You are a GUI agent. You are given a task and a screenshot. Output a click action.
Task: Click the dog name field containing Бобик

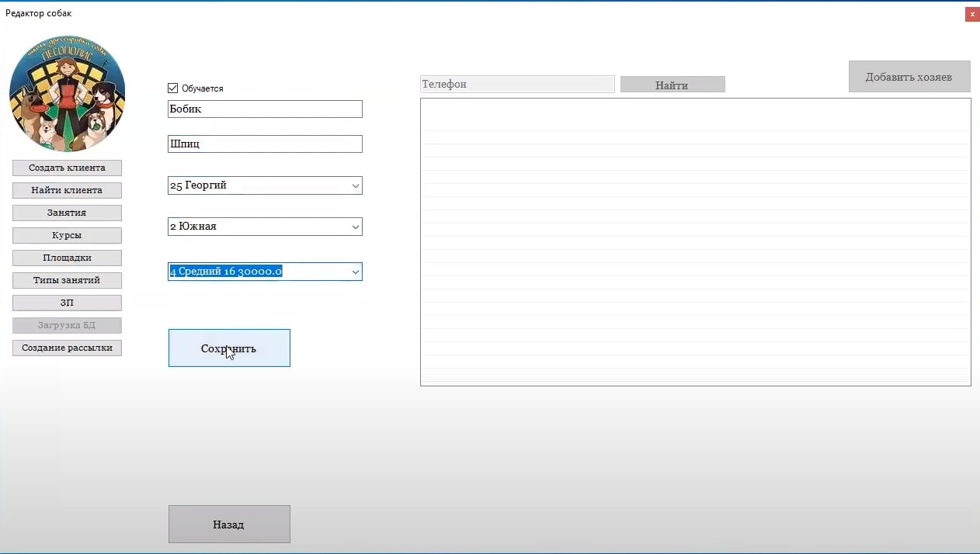[x=265, y=109]
